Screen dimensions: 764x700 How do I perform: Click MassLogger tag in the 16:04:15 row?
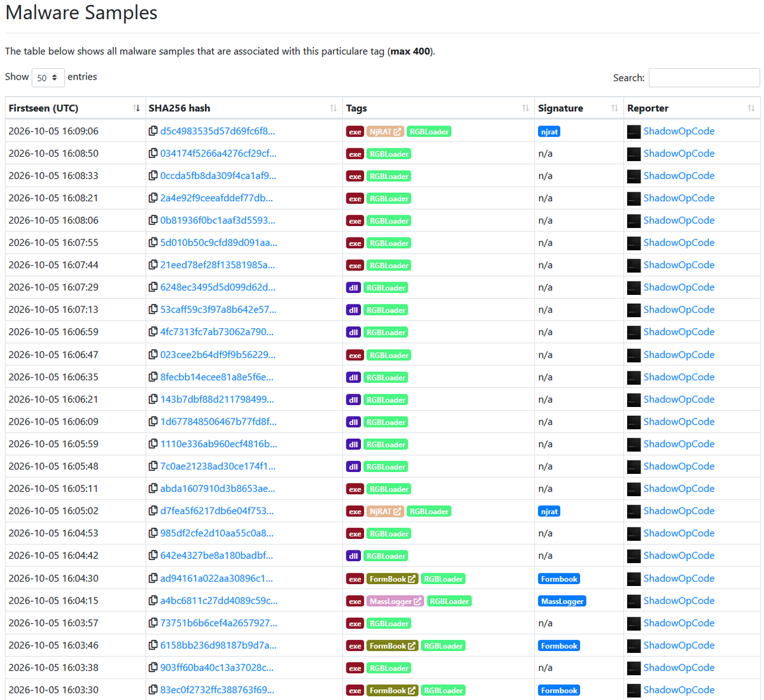click(x=395, y=601)
